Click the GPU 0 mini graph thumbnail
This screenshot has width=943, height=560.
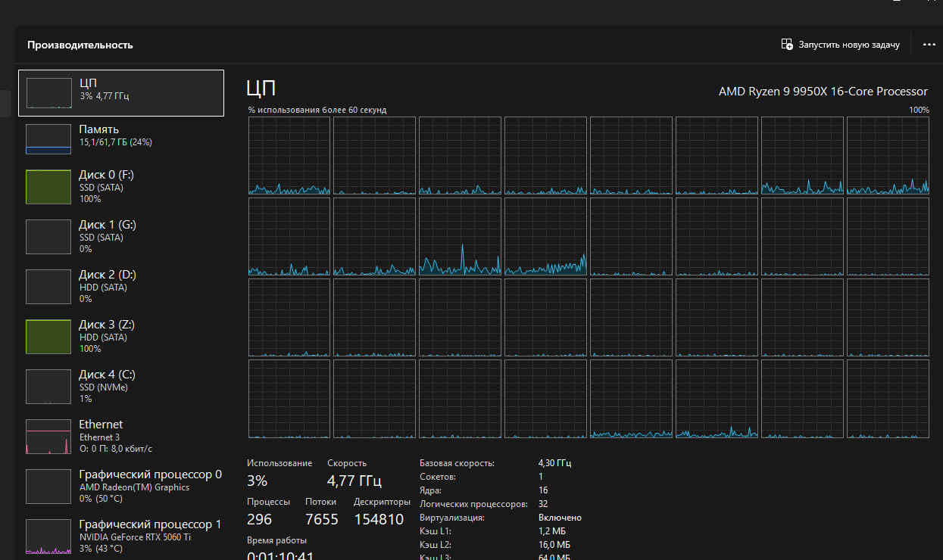click(48, 487)
